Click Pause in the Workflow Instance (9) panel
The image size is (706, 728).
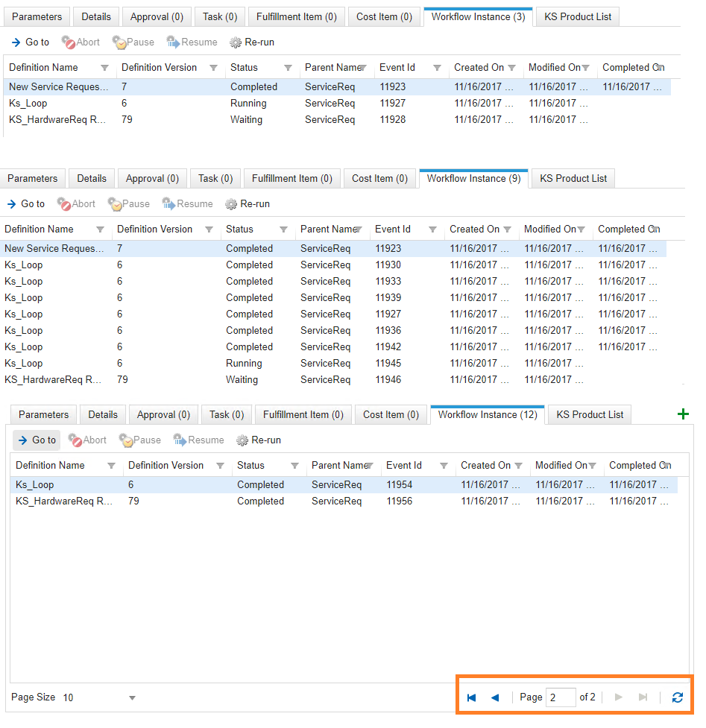click(x=129, y=204)
